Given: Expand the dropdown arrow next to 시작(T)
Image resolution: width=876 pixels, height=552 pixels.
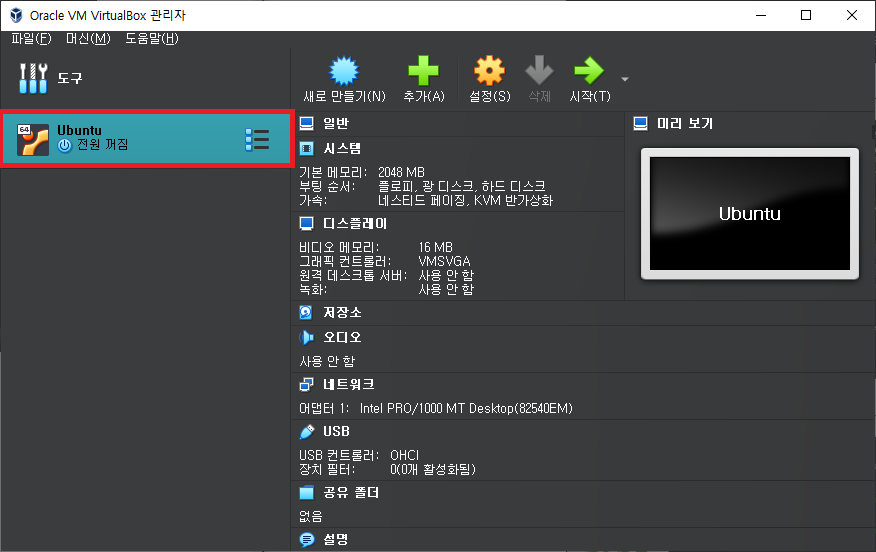Looking at the screenshot, I should 625,79.
